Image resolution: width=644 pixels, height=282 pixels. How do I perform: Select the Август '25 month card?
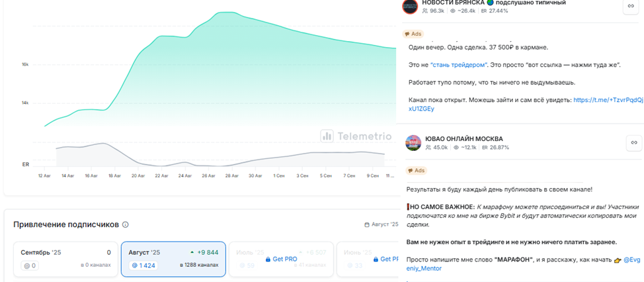(173, 259)
